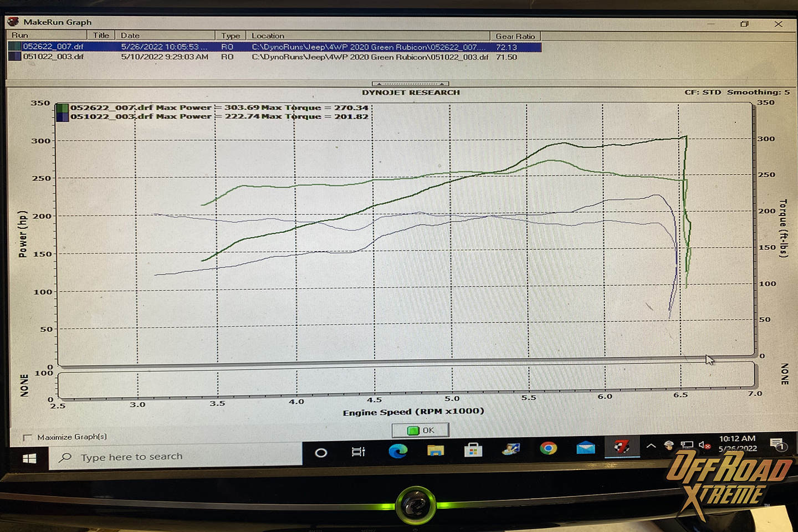Viewport: 798px width, 532px height.
Task: Open Task View on the taskbar
Action: (358, 452)
